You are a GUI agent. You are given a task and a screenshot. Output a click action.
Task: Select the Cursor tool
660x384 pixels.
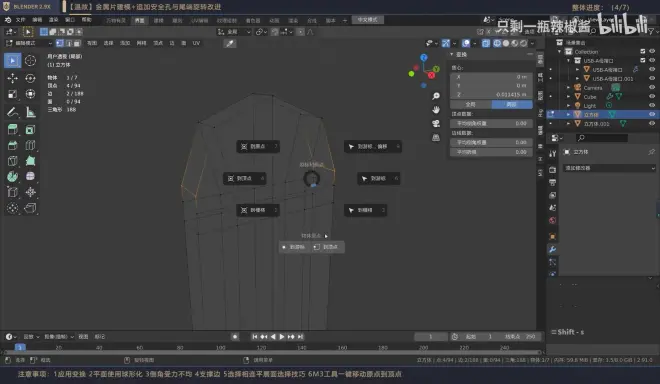30,61
